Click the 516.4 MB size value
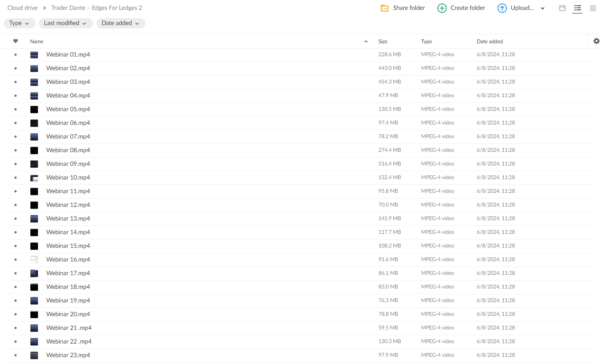Viewport: 600px width, 364px height. coord(390,164)
